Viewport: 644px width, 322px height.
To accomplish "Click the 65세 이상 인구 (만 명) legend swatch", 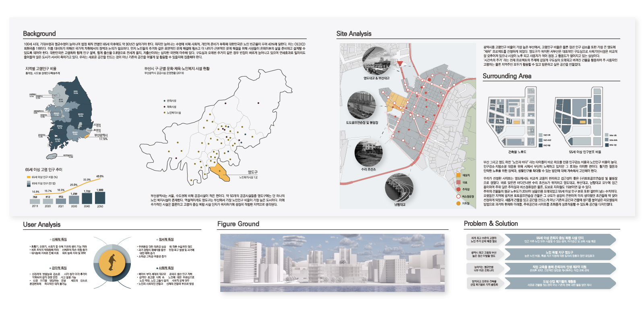I will point(29,184).
